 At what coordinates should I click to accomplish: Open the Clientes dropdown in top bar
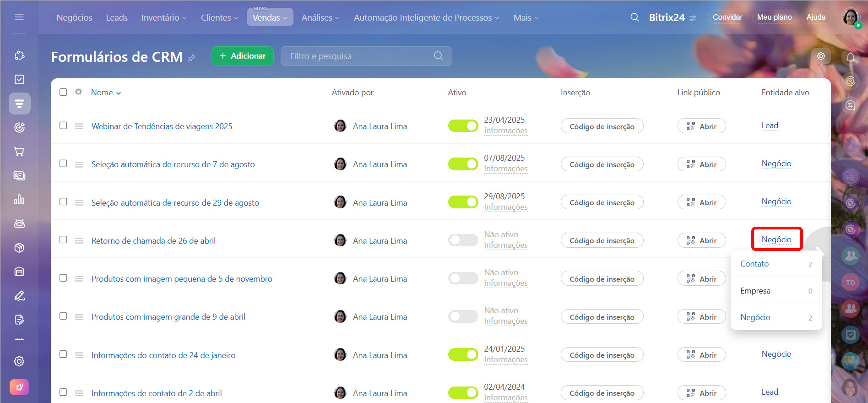tap(219, 18)
